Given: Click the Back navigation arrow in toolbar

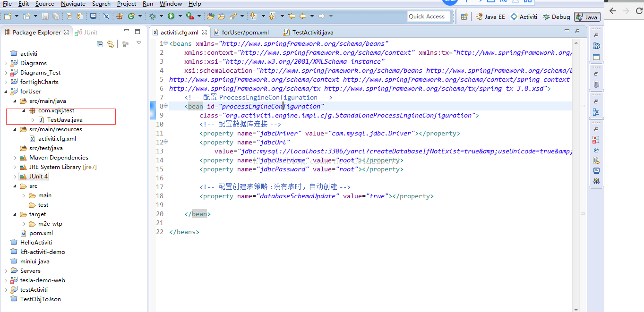Looking at the screenshot, I should tap(303, 16).
